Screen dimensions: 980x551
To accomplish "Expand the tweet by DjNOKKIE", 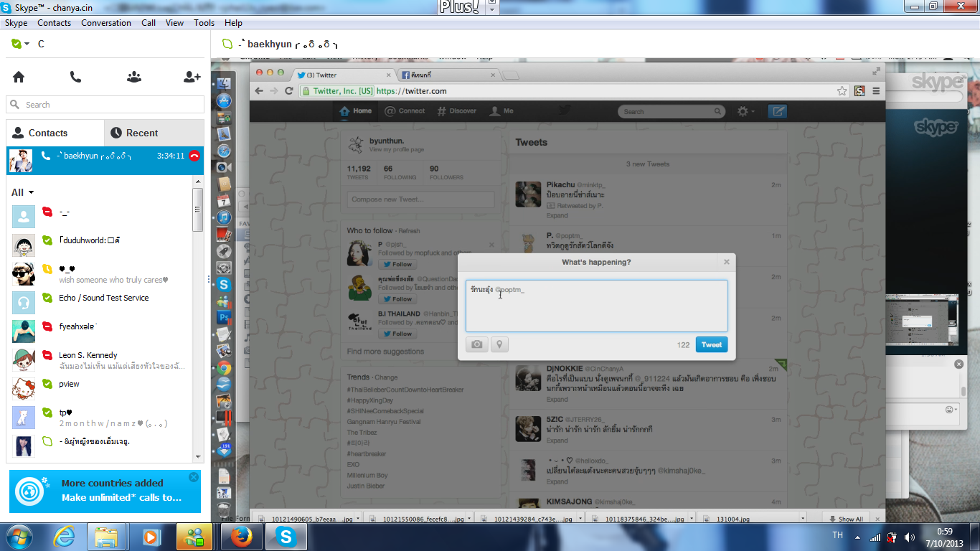I will coord(557,399).
